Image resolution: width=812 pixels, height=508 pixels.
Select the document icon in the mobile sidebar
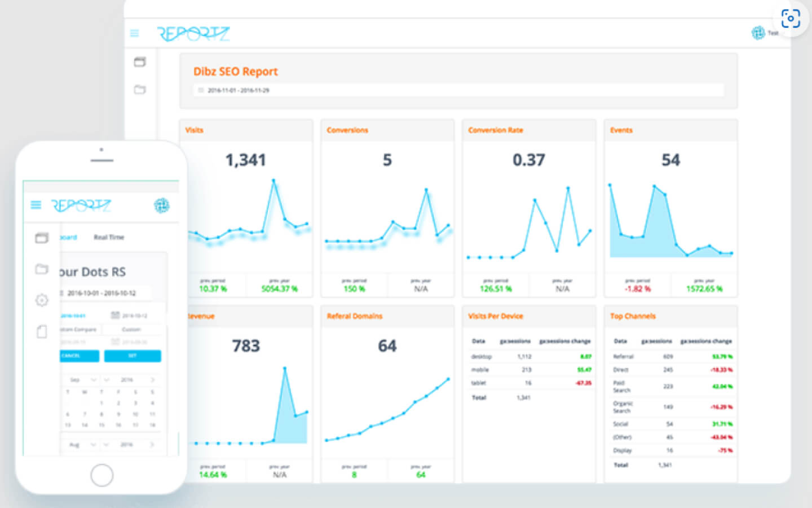tap(42, 332)
